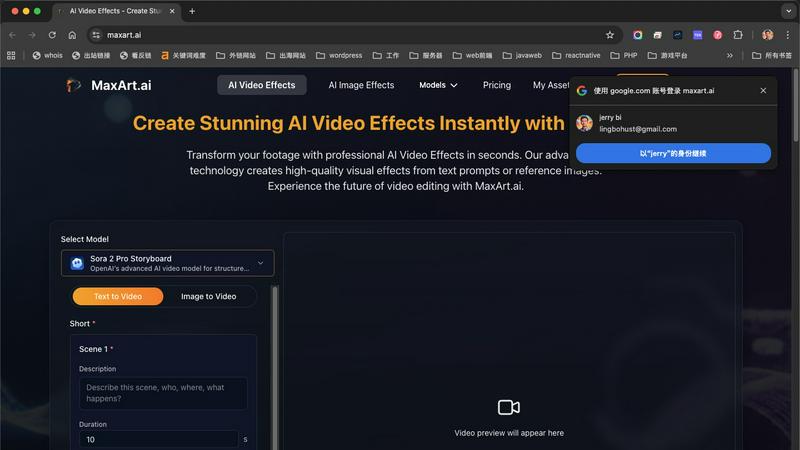Reload the page
The width and height of the screenshot is (800, 450).
tap(52, 35)
